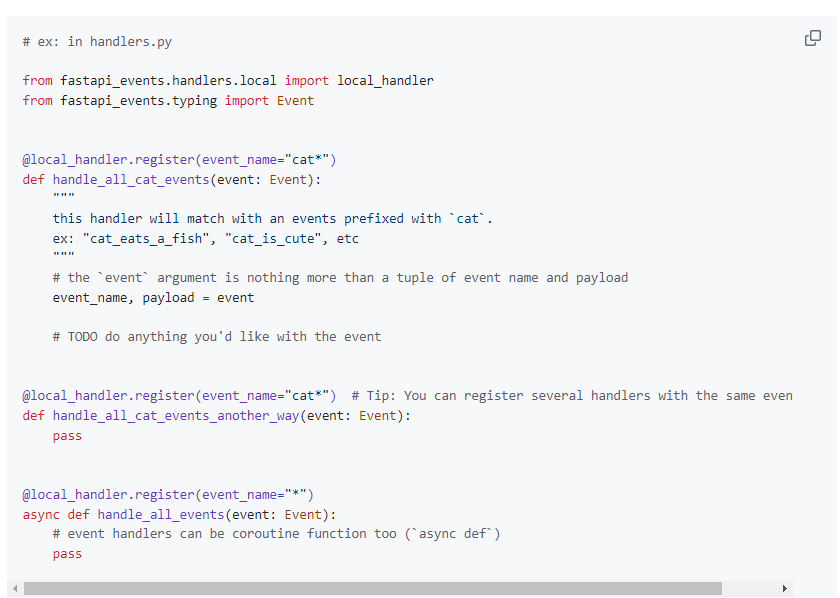Viewport: 840px width, 598px height.
Task: Click the line 'ex: "cat_eats_a_fish"'
Action: point(206,238)
